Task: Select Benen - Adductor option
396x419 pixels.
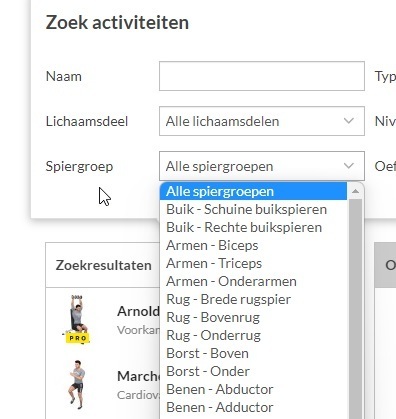Action: point(253,407)
